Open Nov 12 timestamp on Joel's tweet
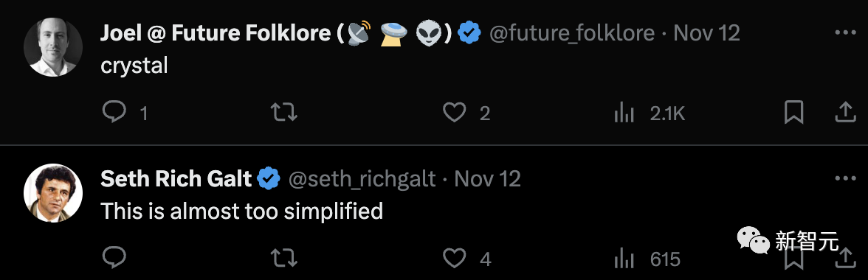This screenshot has width=868, height=280. tap(707, 34)
